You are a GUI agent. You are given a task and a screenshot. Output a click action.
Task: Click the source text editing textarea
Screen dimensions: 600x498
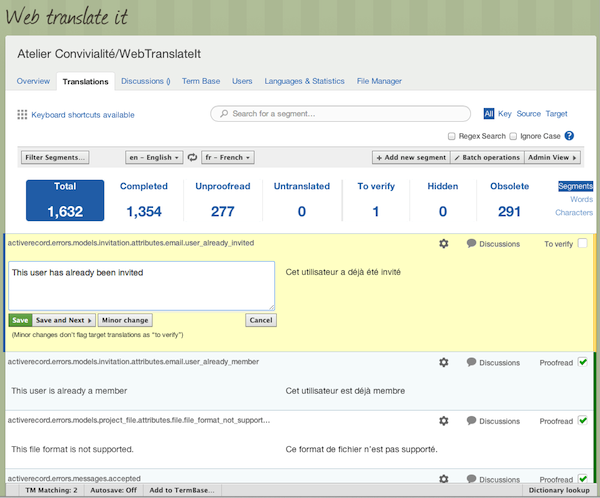coord(142,286)
